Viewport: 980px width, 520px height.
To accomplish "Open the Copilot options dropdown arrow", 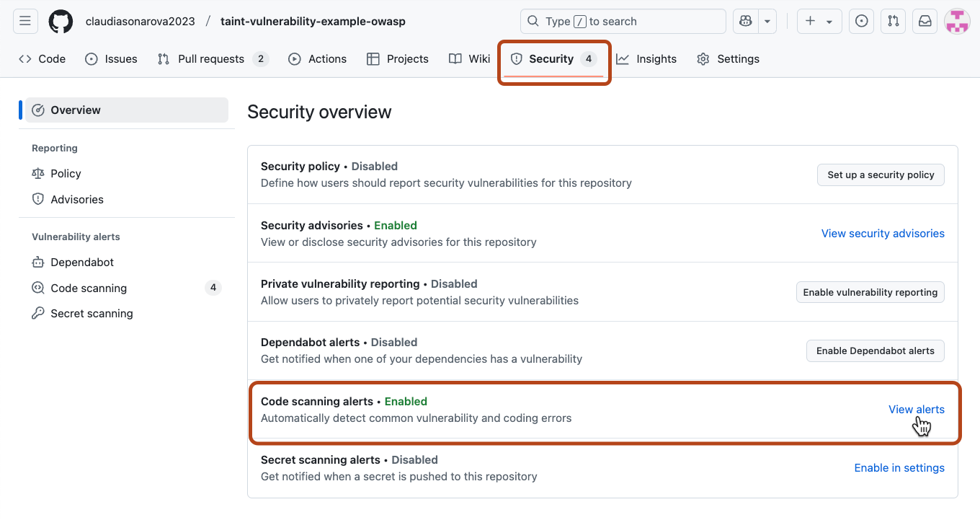I will click(767, 21).
